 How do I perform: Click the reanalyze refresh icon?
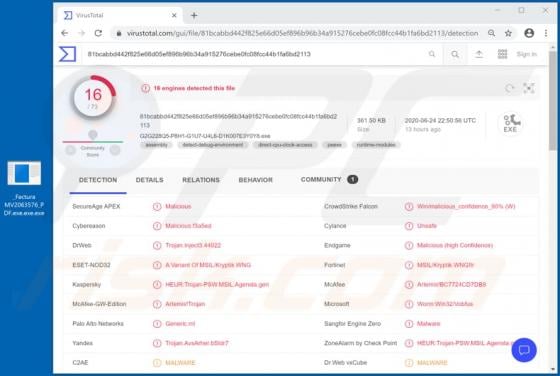510,88
